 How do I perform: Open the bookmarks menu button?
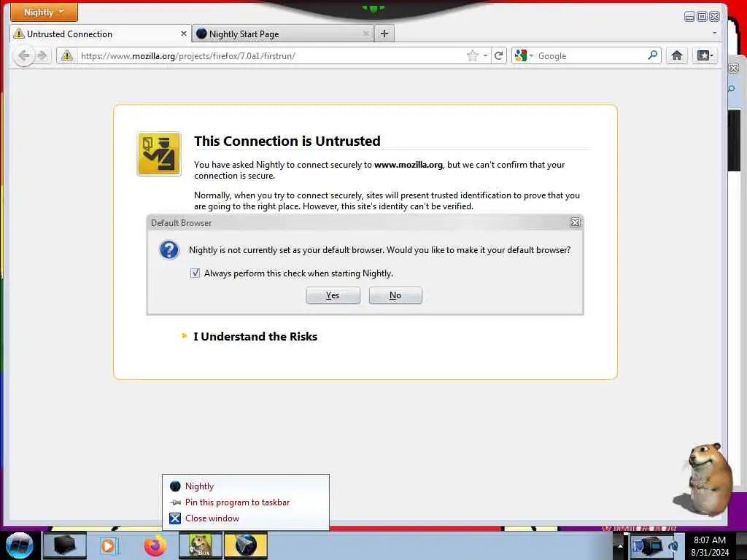click(x=705, y=55)
